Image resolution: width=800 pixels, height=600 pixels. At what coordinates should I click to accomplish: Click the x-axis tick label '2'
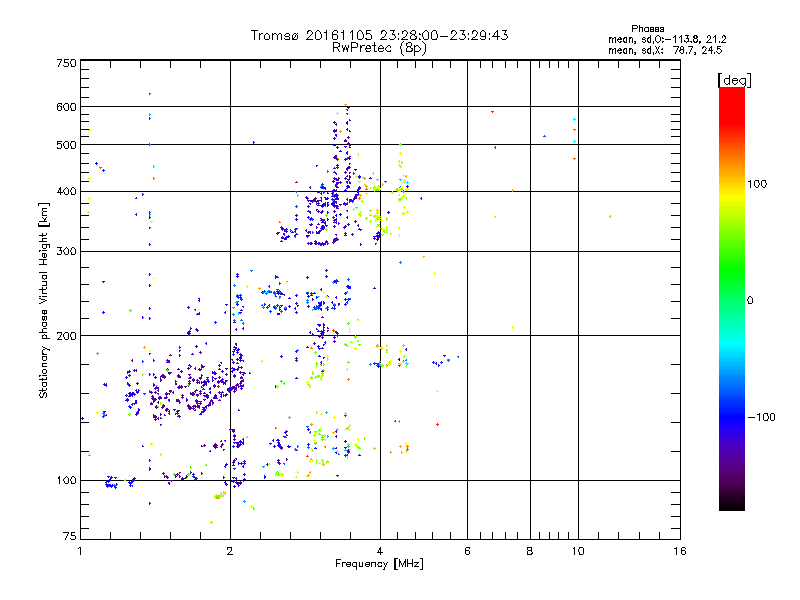pos(230,551)
